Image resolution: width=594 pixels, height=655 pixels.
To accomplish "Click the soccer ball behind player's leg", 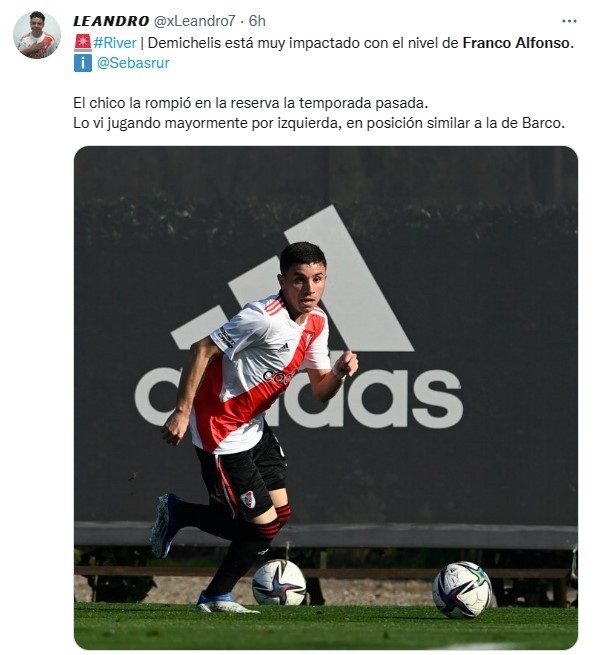I will (279, 582).
